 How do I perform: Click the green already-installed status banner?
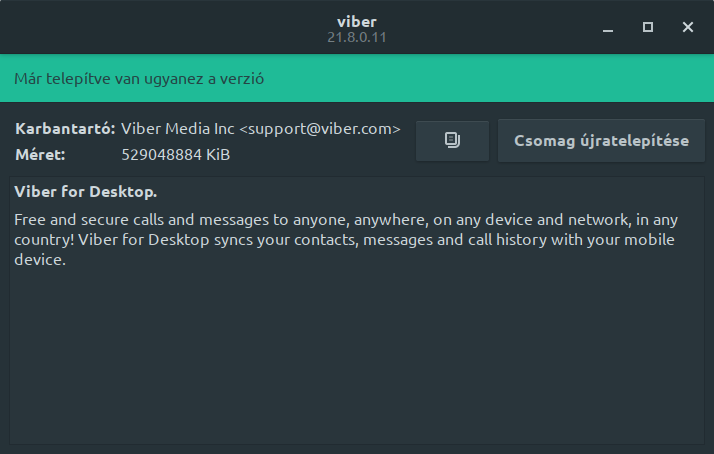[357, 78]
